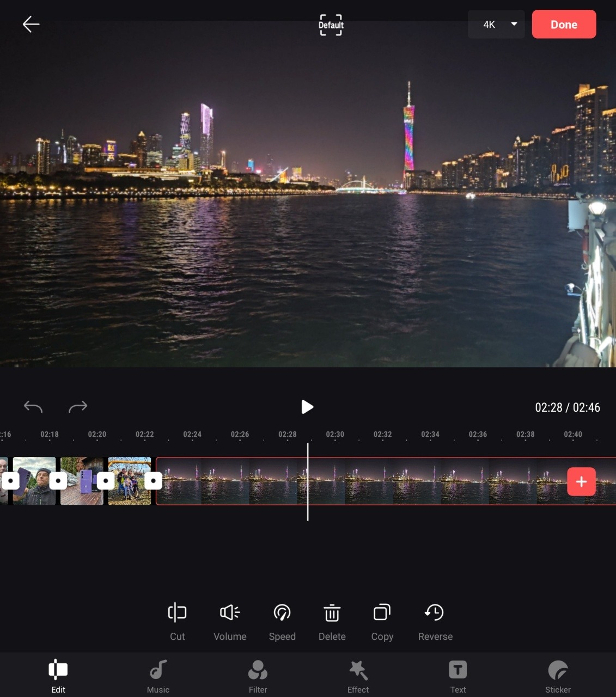
Task: Switch to the Music tab
Action: tap(158, 676)
